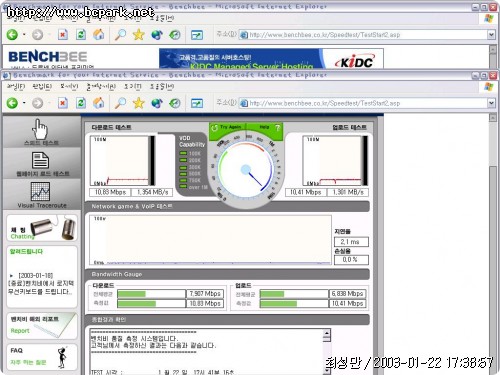This screenshot has width=500, height=375.
Task: Select the speed test hand-pointer icon
Action: (x=40, y=129)
